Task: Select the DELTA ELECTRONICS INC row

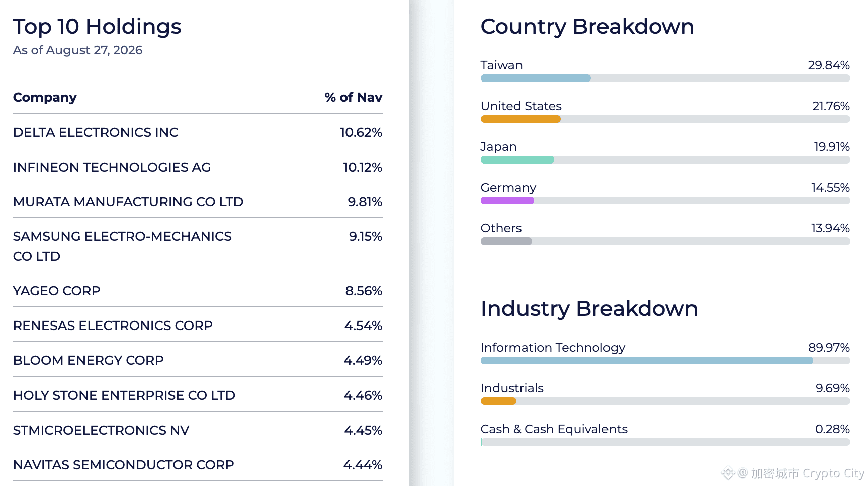Action: coord(198,132)
